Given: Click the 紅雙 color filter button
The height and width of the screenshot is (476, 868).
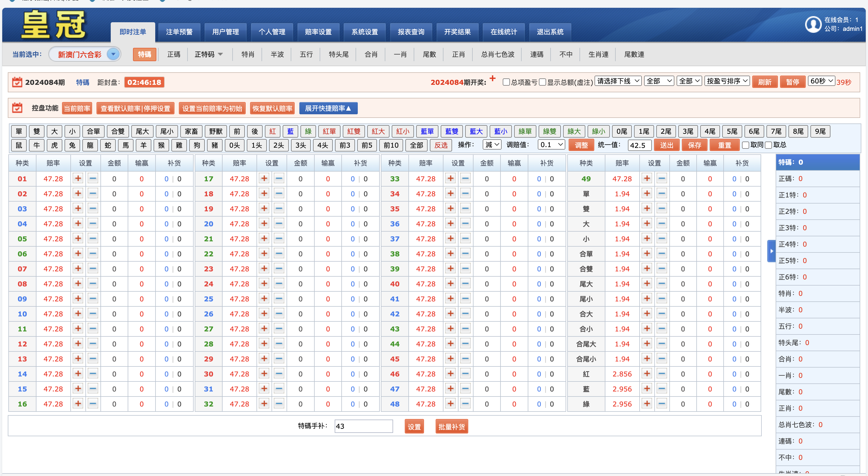Looking at the screenshot, I should (354, 132).
